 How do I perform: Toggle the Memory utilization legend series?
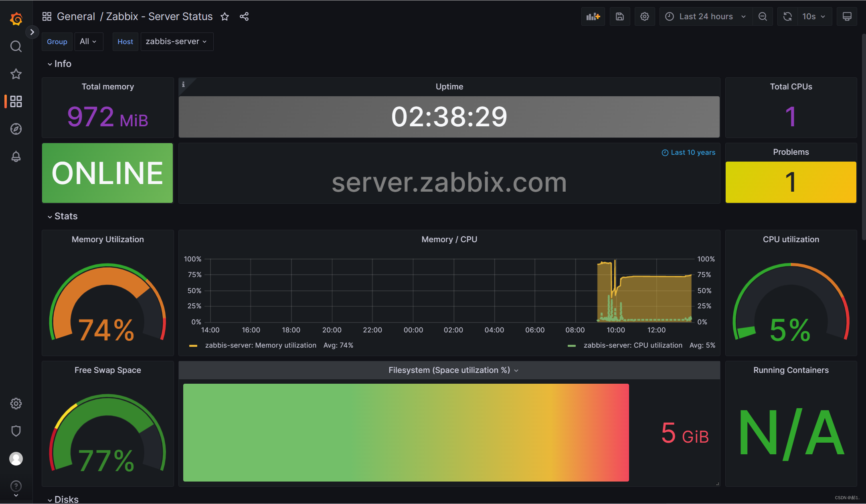pyautogui.click(x=260, y=345)
